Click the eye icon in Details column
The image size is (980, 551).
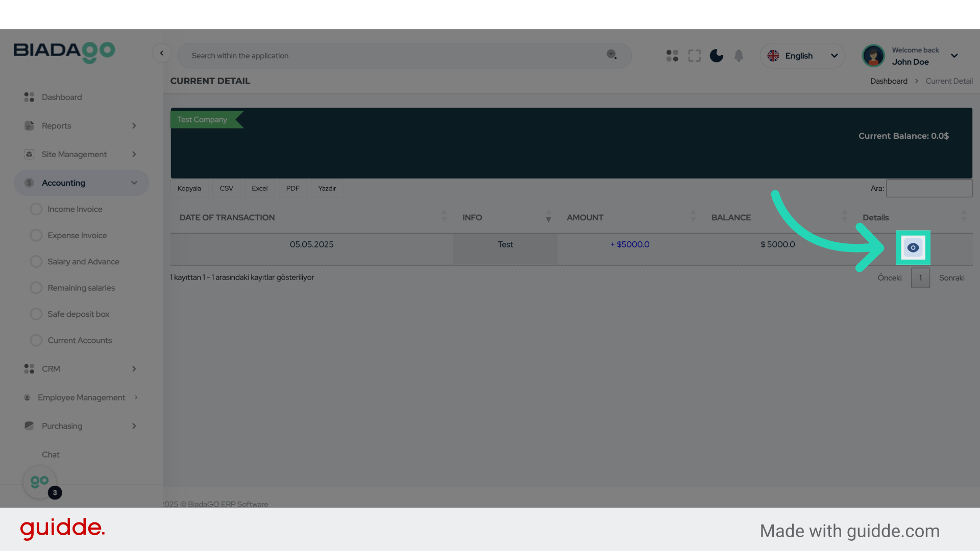pyautogui.click(x=913, y=247)
